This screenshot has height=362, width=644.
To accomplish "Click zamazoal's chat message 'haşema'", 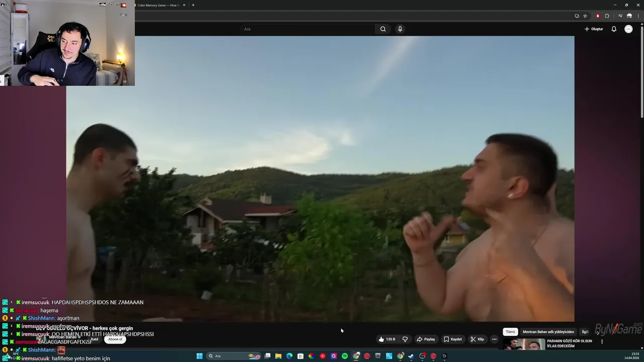I will click(x=49, y=310).
